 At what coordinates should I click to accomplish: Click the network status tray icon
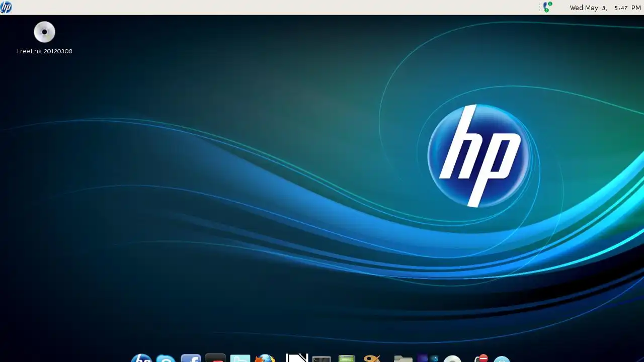(x=547, y=7)
